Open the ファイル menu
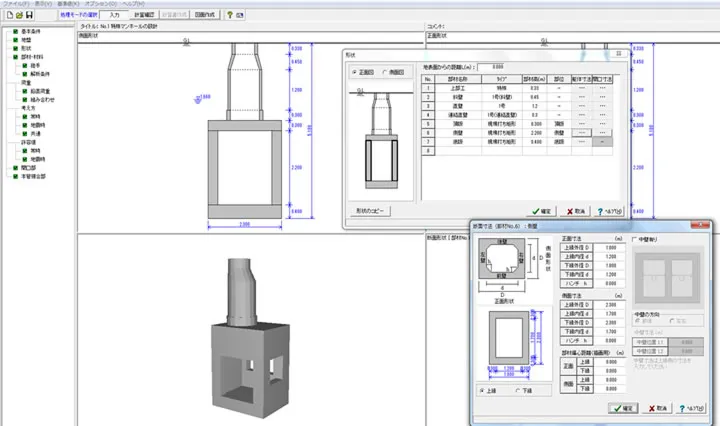This screenshot has height=426, width=720. pyautogui.click(x=14, y=4)
